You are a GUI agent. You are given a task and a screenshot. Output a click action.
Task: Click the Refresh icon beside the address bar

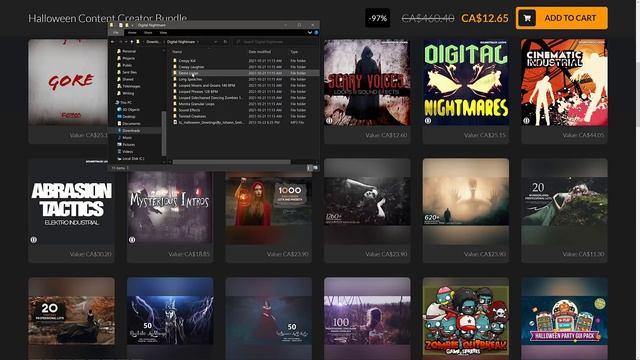(225, 42)
